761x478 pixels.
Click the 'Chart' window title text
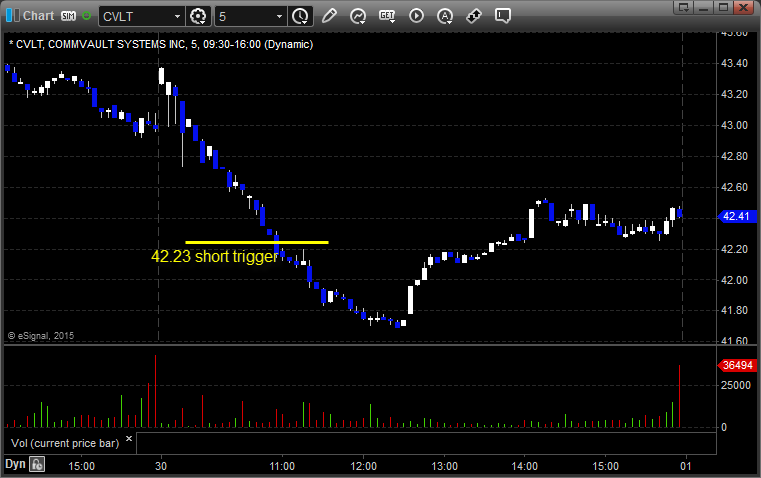39,16
